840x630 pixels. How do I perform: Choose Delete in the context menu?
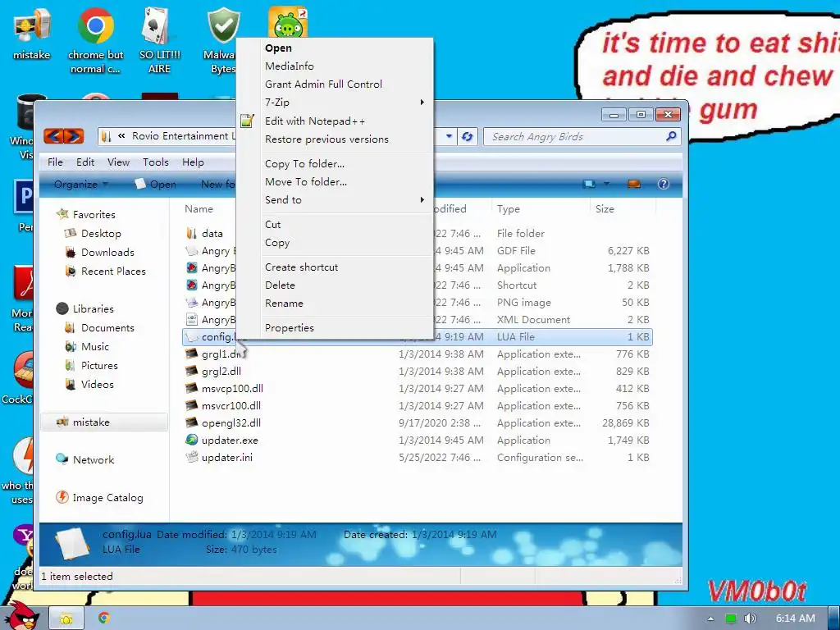(335, 285)
